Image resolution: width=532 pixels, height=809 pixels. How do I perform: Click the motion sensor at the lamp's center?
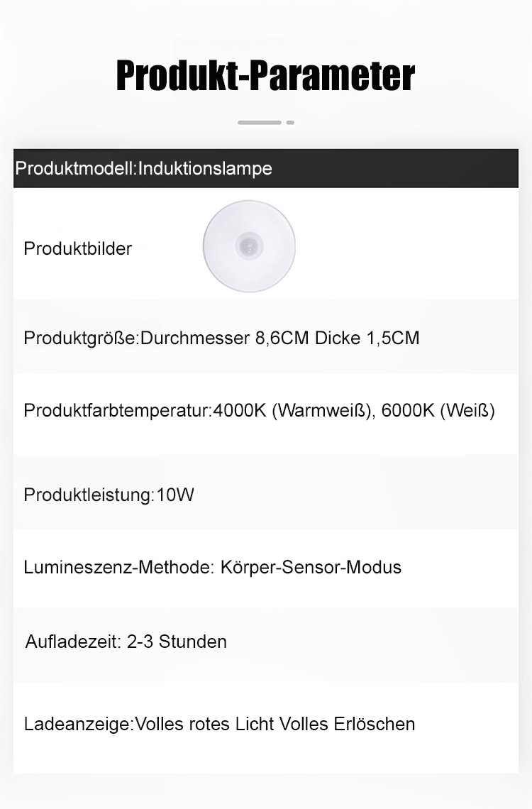(249, 246)
